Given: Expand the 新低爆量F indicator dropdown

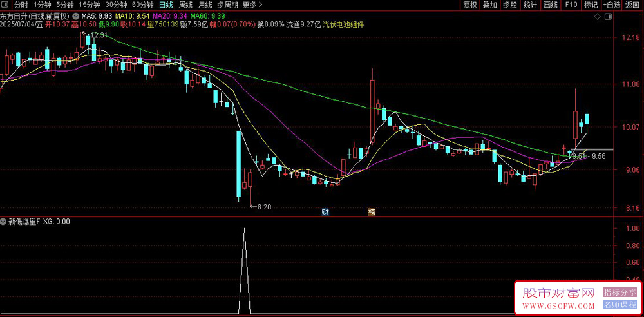Looking at the screenshot, I should pyautogui.click(x=3, y=222).
